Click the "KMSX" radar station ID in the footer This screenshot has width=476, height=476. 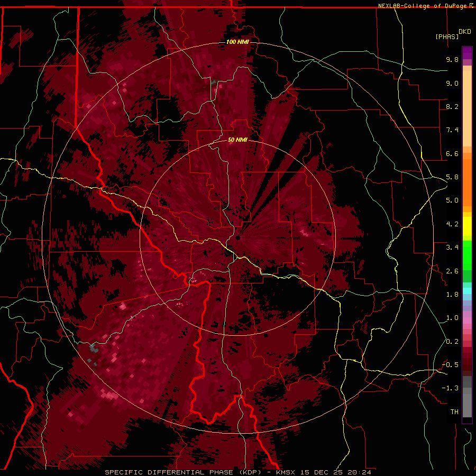(x=286, y=472)
